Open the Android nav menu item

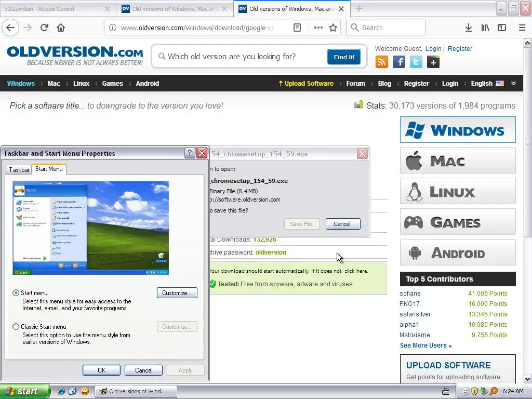[x=147, y=84]
